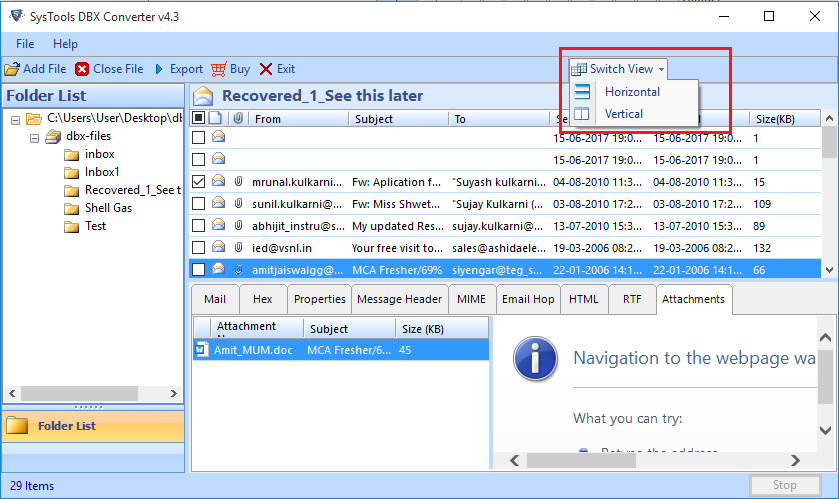Check the first blank email row checkbox
Image resolution: width=839 pixels, height=499 pixels.
(199, 137)
